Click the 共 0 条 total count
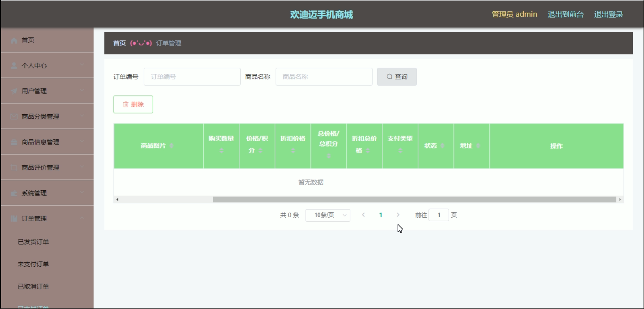Screen dimensions: 644x309 point(289,215)
